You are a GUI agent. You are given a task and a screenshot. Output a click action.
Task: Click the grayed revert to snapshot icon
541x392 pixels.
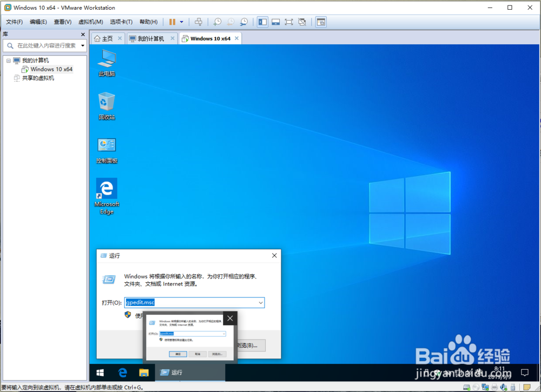[x=230, y=22]
